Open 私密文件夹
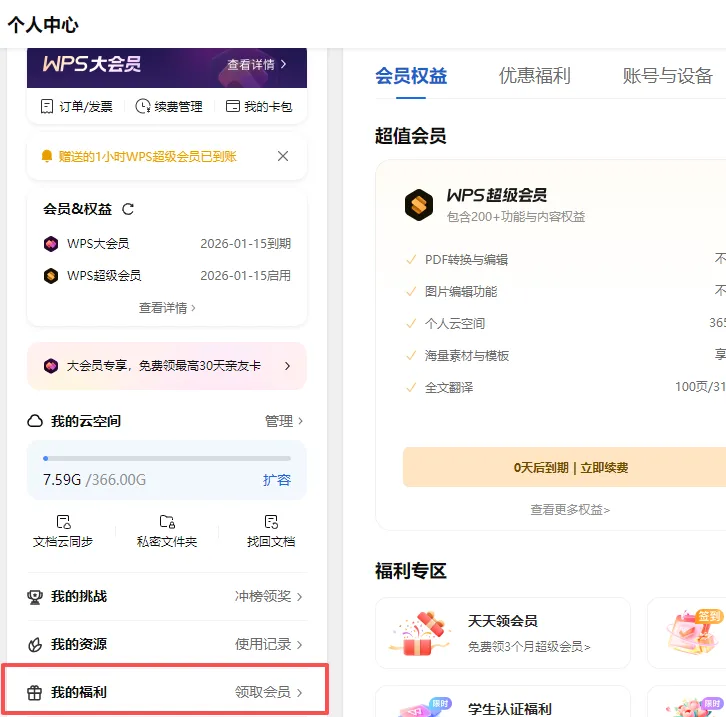This screenshot has height=717, width=726. point(167,531)
